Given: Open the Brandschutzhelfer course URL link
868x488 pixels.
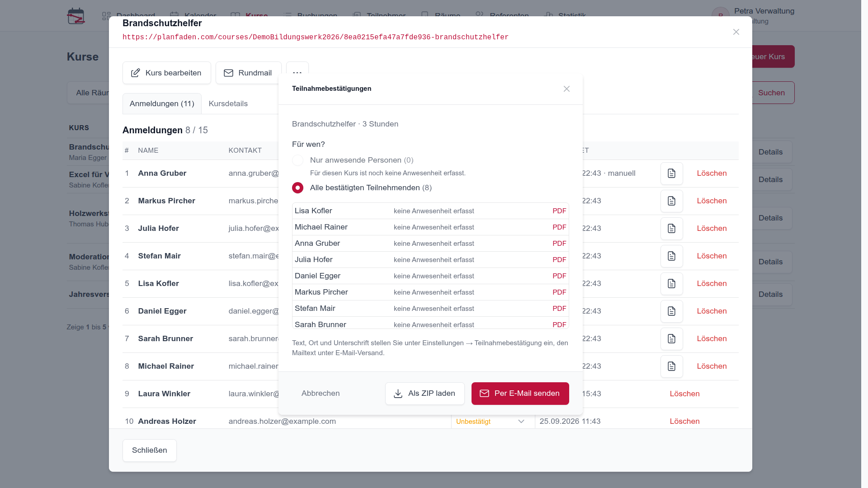Looking at the screenshot, I should click(x=316, y=37).
